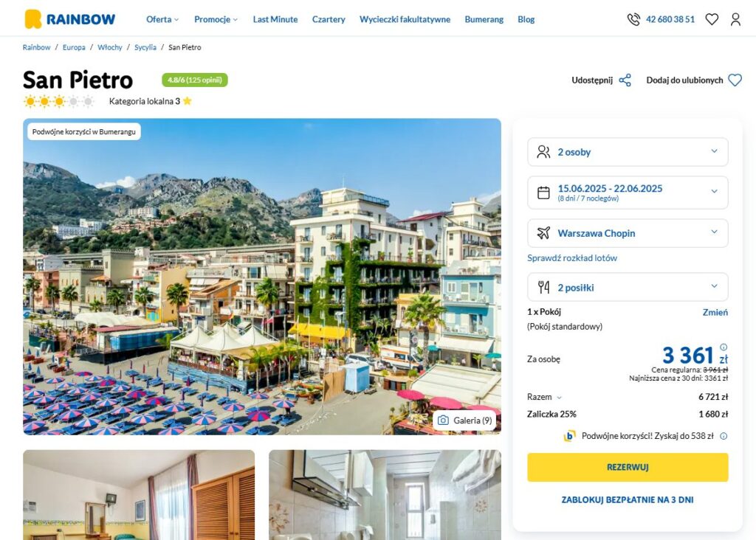Click the yellow REZERWUJ button

tap(628, 467)
